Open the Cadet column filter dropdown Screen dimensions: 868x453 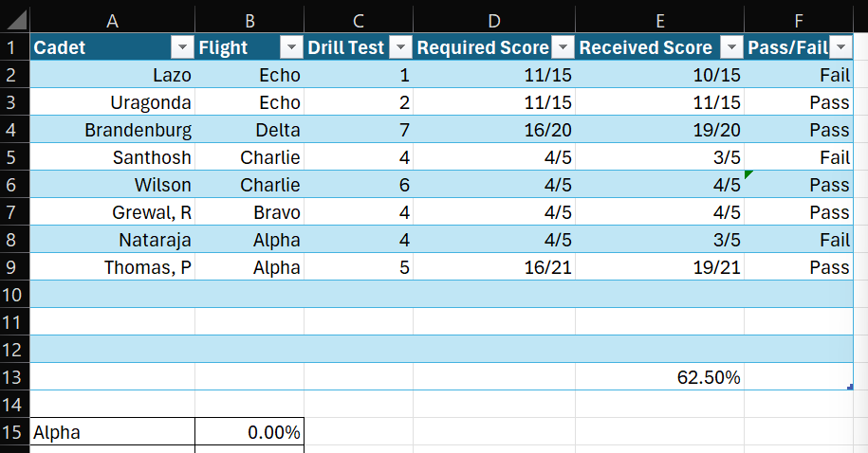point(182,47)
